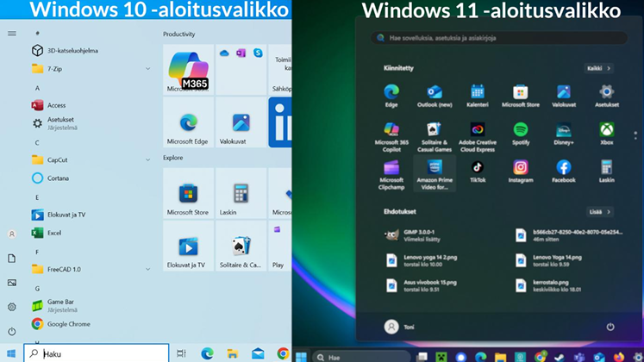Viewport: 644px width, 362px height.
Task: Open Windows 10 sidebar documents icon
Action: click(x=12, y=259)
